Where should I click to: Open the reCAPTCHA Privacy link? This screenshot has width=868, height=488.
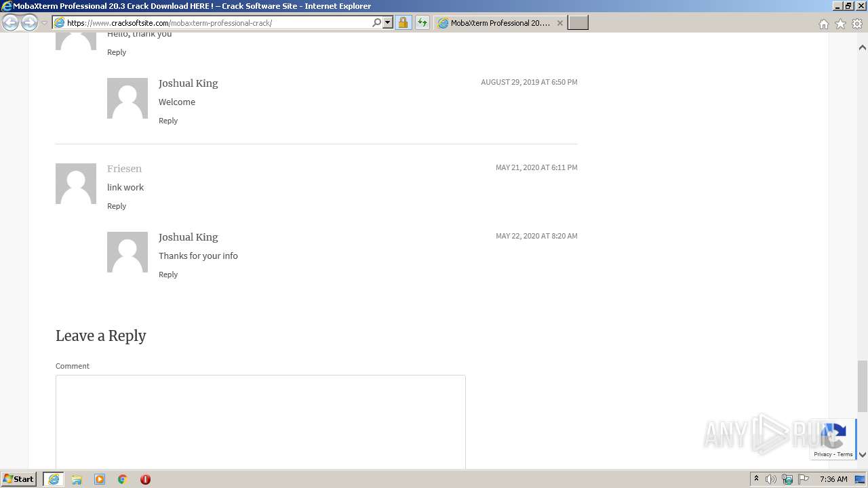(x=823, y=454)
